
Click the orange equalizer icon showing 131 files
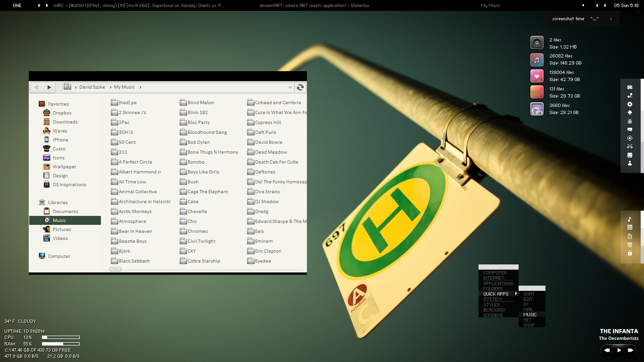click(537, 92)
